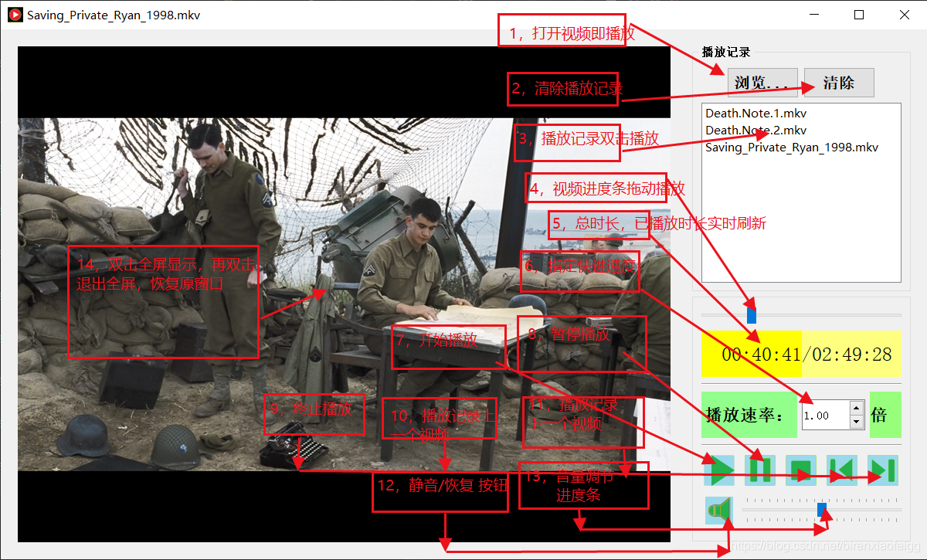The height and width of the screenshot is (560, 927).
Task: Click the playback rate field showing 1.00
Action: [x=825, y=416]
